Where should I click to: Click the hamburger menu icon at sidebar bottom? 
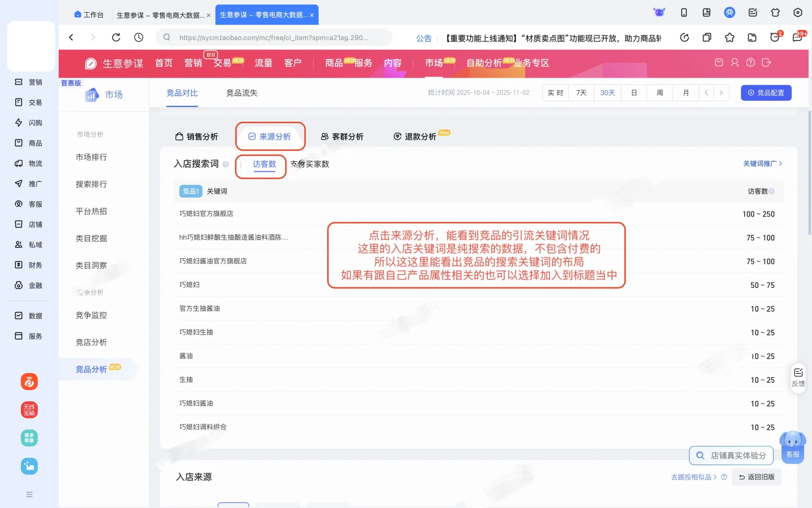[x=29, y=494]
